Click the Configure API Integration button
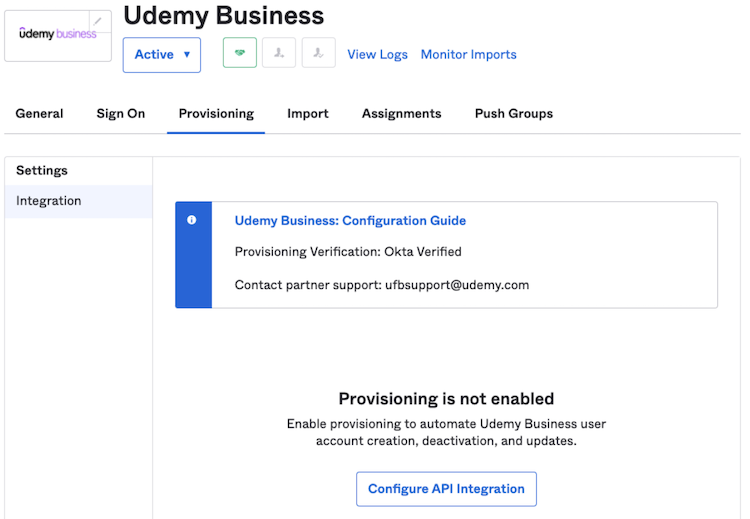The image size is (750, 519). (x=446, y=489)
